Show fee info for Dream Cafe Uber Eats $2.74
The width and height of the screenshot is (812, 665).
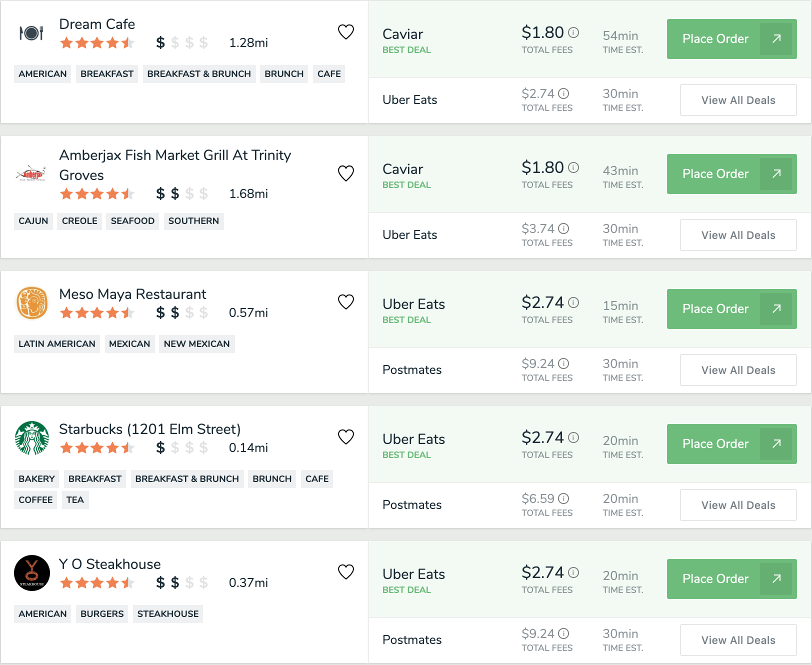[564, 93]
